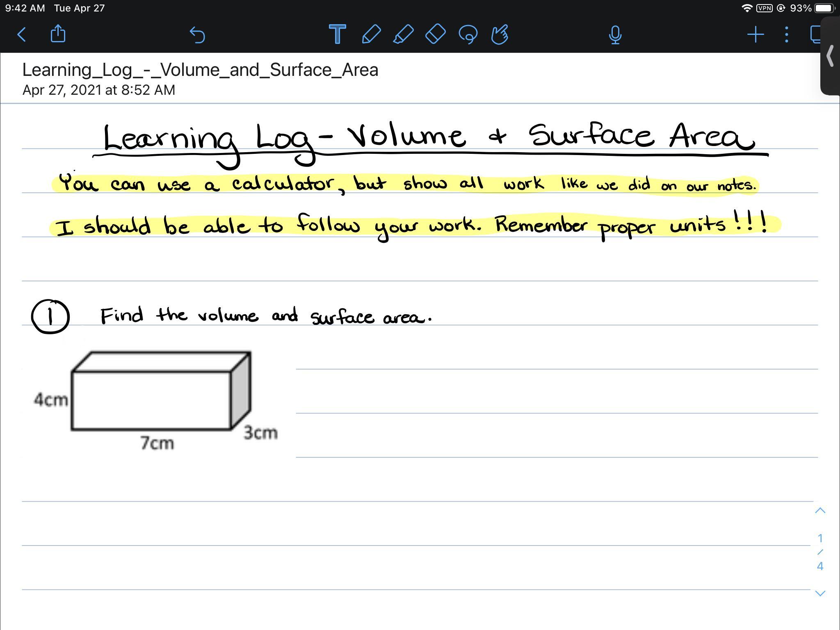Select the Eraser tool
Image resolution: width=840 pixels, height=630 pixels.
436,34
